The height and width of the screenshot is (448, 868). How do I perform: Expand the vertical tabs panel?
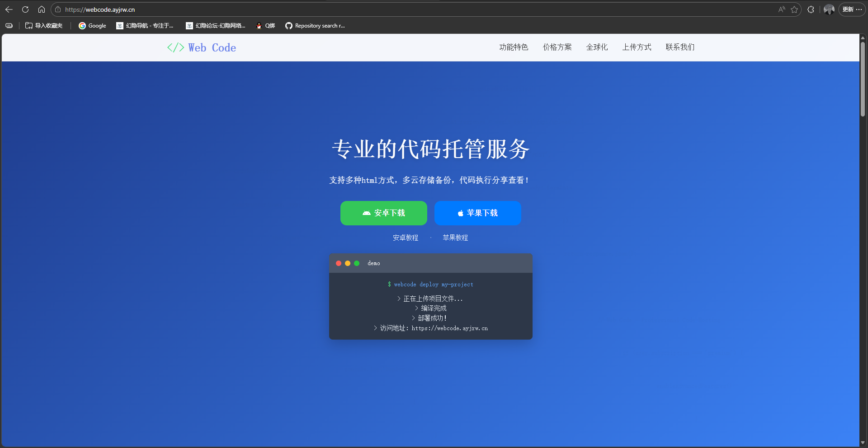pos(9,26)
